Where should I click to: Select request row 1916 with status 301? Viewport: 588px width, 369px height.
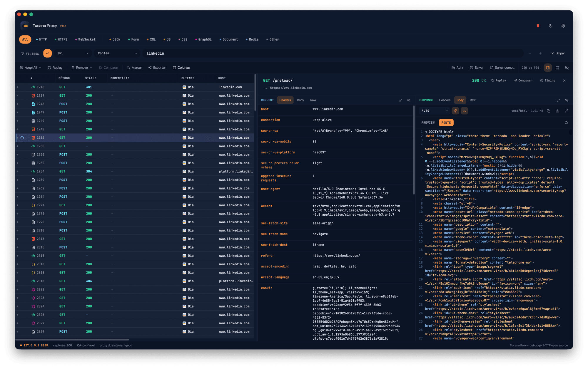135,87
